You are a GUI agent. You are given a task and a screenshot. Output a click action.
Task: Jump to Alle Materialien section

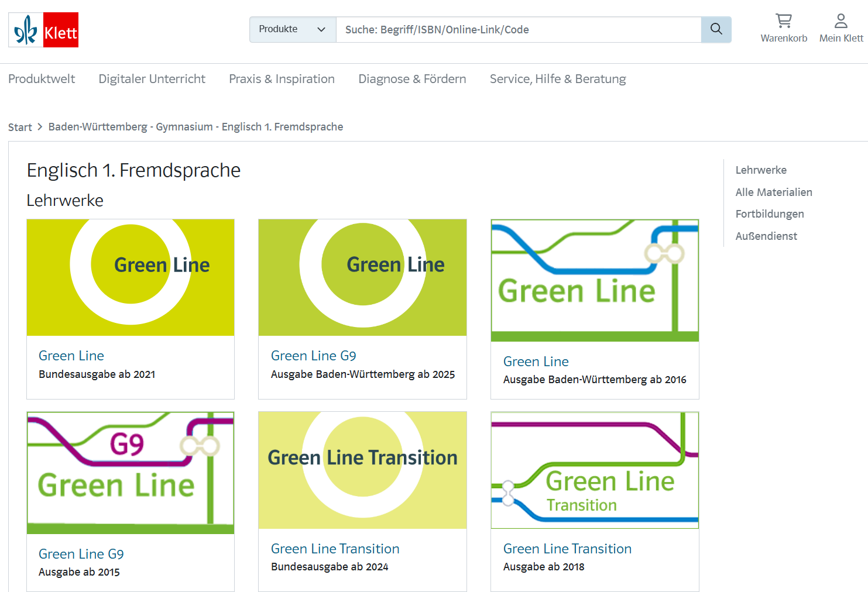pos(773,192)
